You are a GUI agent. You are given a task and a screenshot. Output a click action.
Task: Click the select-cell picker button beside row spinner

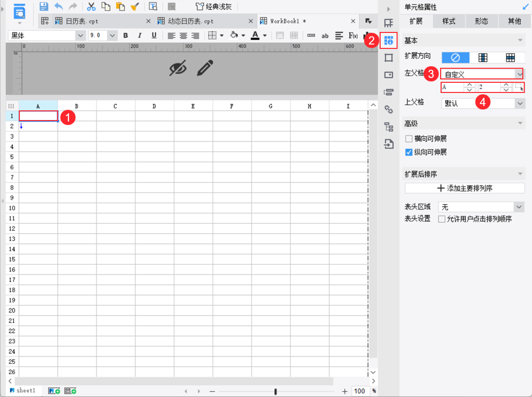(518, 87)
